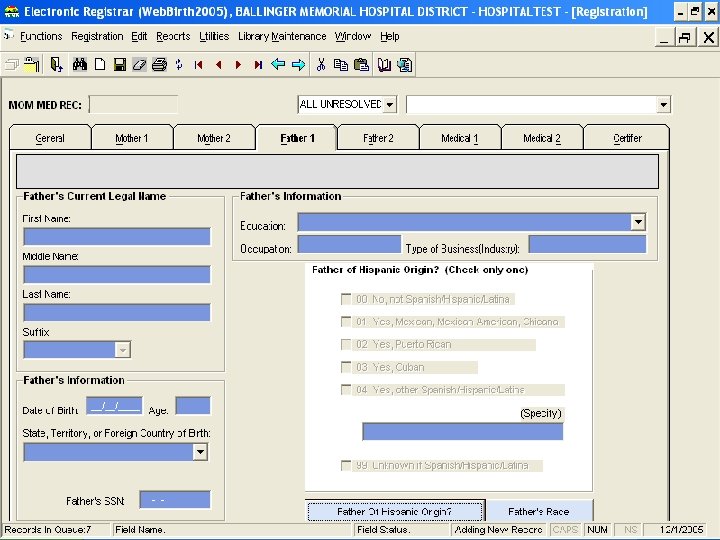Image resolution: width=720 pixels, height=540 pixels.
Task: Save the record with the floppy disk icon
Action: click(x=119, y=65)
